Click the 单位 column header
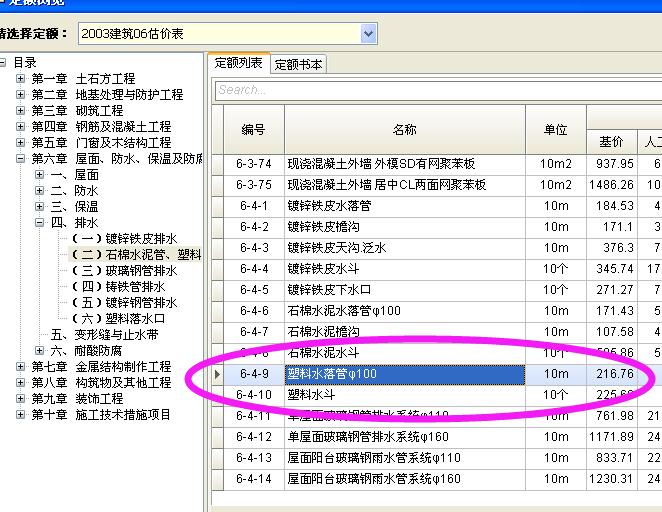The image size is (662, 512). [556, 130]
